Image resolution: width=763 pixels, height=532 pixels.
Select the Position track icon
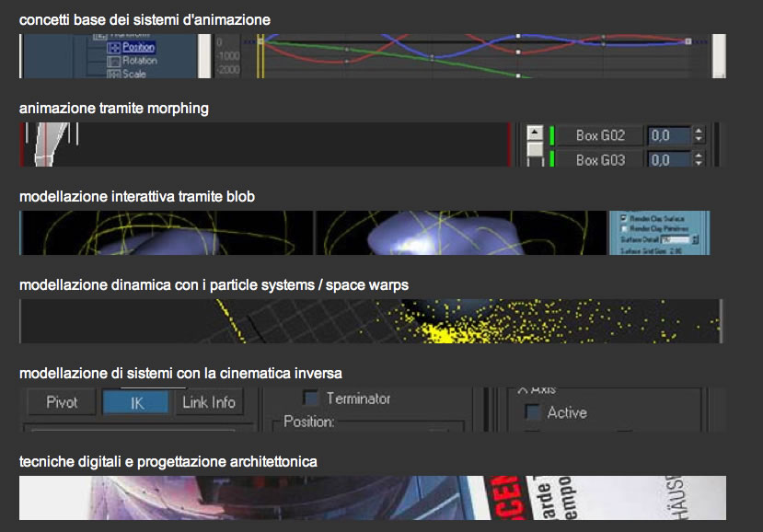click(x=113, y=47)
